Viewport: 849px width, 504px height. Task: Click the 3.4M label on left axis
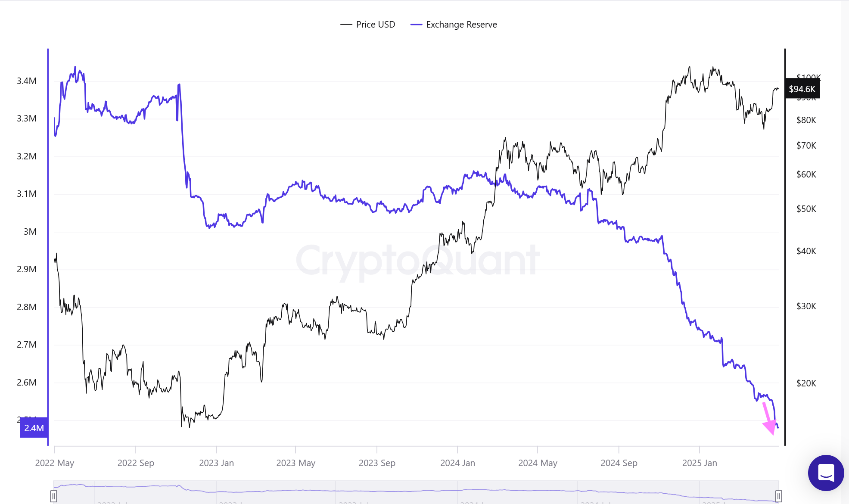(x=27, y=81)
